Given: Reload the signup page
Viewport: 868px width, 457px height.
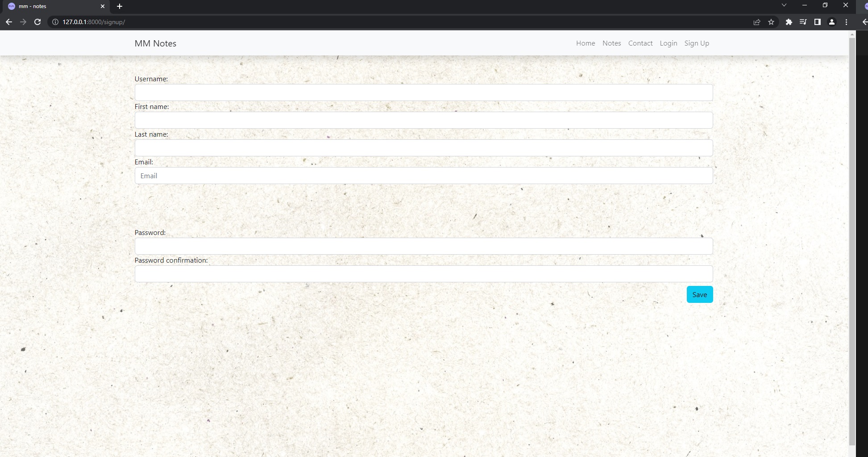Looking at the screenshot, I should pos(37,22).
